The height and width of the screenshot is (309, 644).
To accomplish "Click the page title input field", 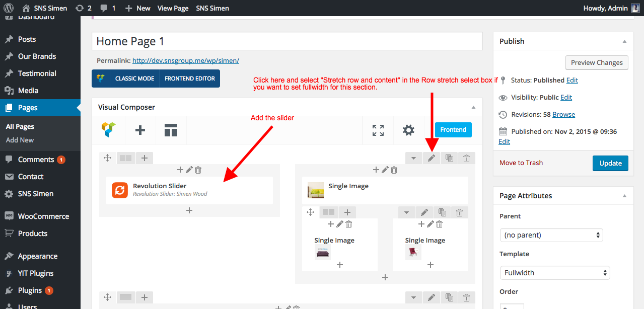I will pos(287,41).
